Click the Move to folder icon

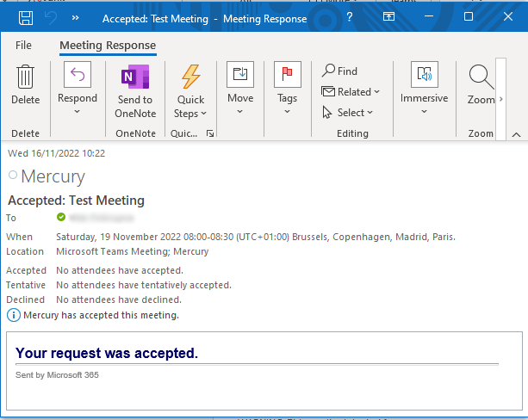coord(240,74)
